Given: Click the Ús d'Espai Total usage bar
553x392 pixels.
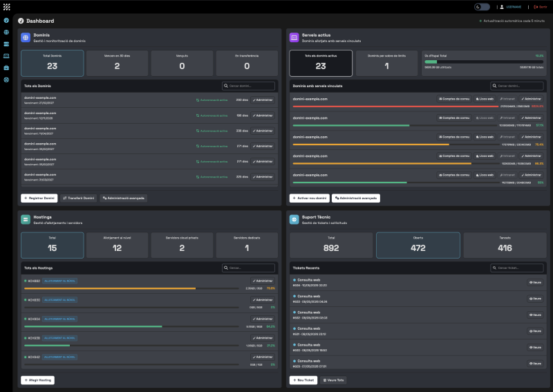Looking at the screenshot, I should 484,62.
